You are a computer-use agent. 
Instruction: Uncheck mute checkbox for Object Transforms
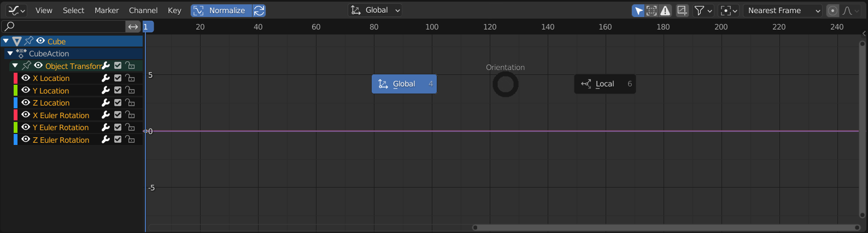point(118,66)
